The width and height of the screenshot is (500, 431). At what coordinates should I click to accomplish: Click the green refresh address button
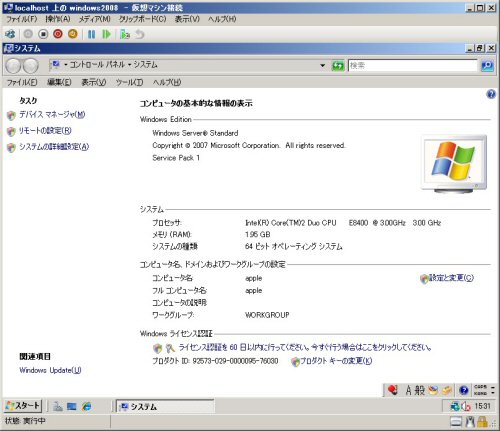tap(338, 65)
